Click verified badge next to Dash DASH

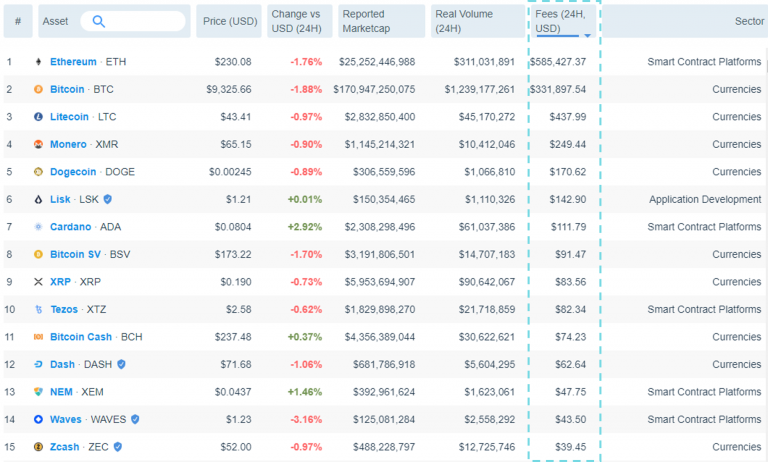(x=121, y=364)
